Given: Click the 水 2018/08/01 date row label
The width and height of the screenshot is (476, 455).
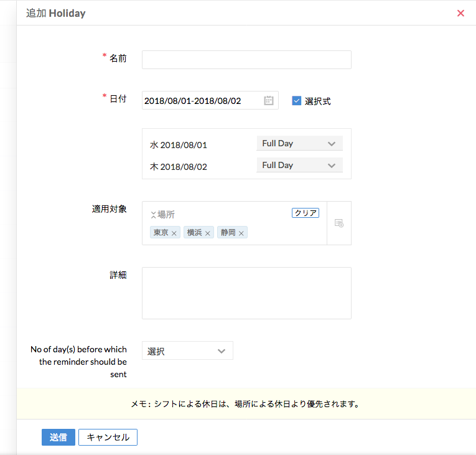Looking at the screenshot, I should click(x=179, y=145).
